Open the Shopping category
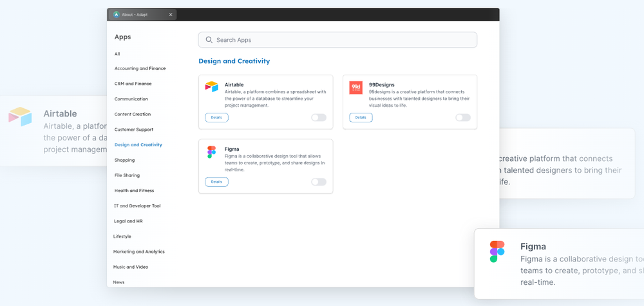The width and height of the screenshot is (644, 306). (124, 160)
